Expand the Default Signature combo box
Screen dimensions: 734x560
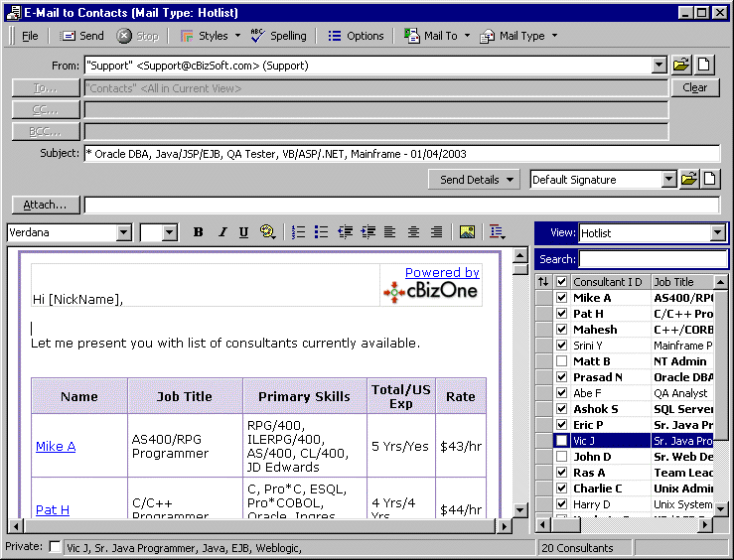click(x=669, y=179)
